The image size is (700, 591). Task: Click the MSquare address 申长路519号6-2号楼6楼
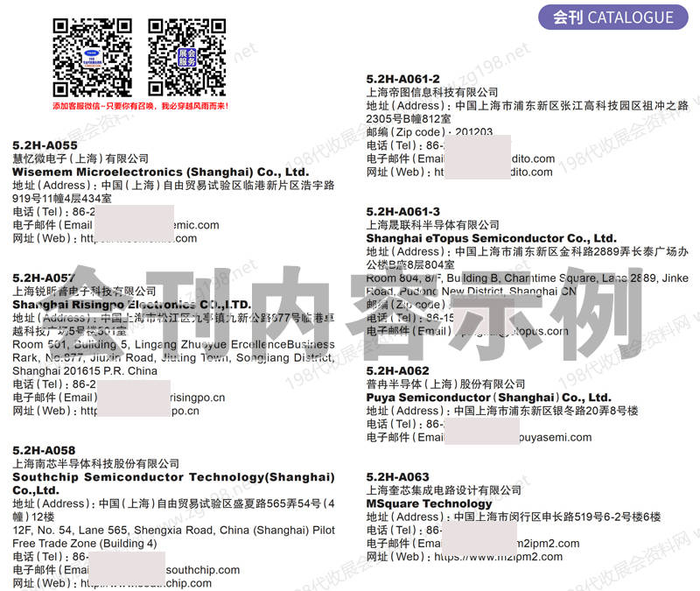tap(514, 517)
